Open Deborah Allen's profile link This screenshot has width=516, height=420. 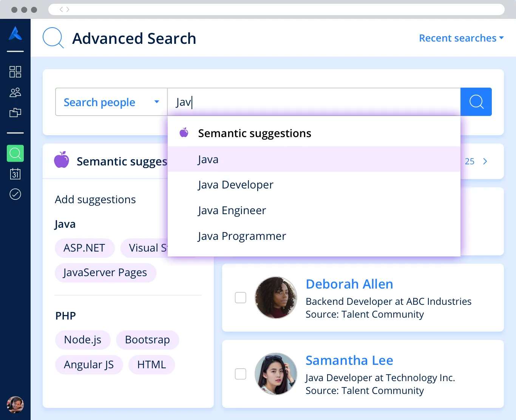point(349,284)
